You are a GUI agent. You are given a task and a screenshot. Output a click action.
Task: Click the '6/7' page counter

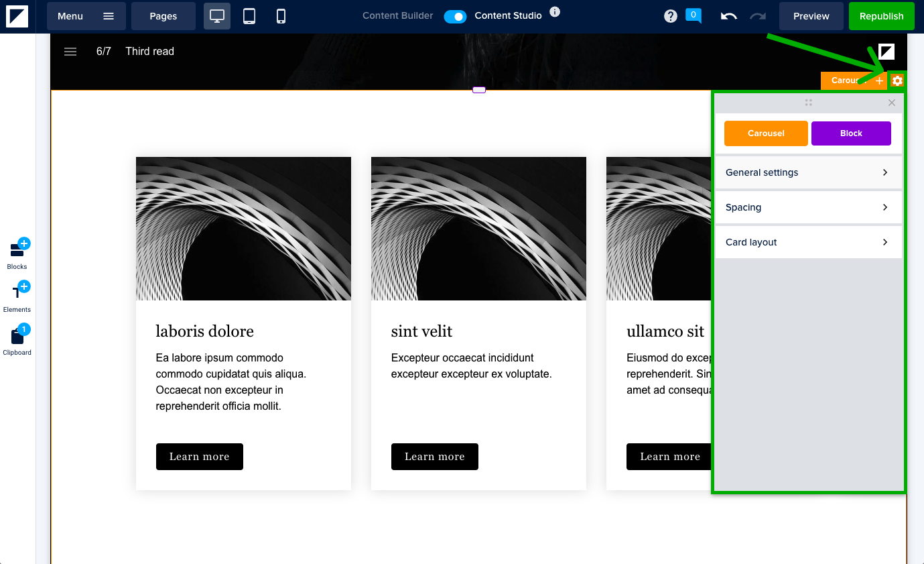[x=104, y=52]
